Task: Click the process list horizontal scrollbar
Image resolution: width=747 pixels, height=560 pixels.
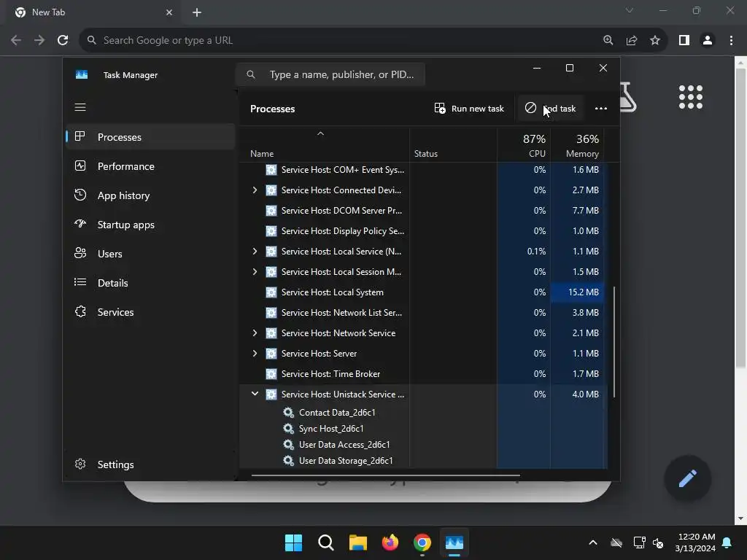Action: coord(385,475)
